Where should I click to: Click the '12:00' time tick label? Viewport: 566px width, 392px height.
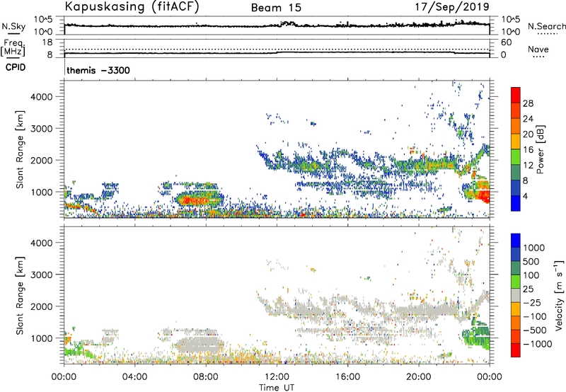277,377
